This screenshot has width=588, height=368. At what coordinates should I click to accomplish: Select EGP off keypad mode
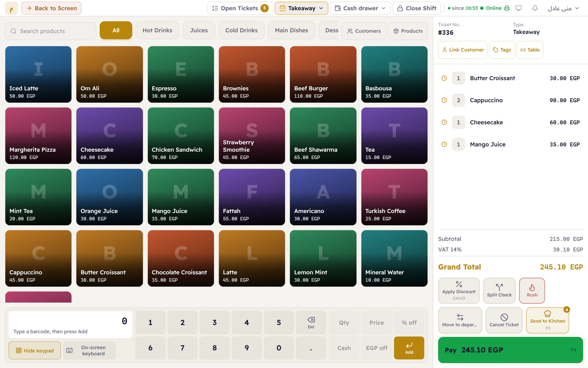click(x=377, y=348)
